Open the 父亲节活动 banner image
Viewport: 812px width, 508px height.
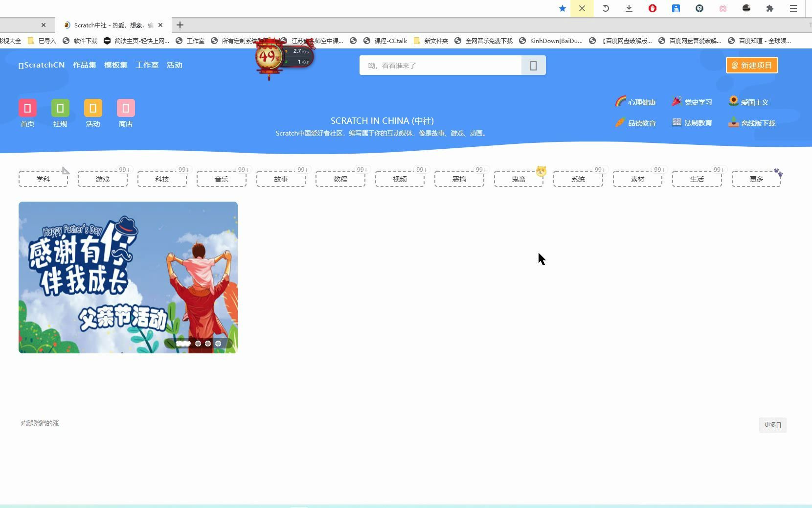tap(128, 277)
